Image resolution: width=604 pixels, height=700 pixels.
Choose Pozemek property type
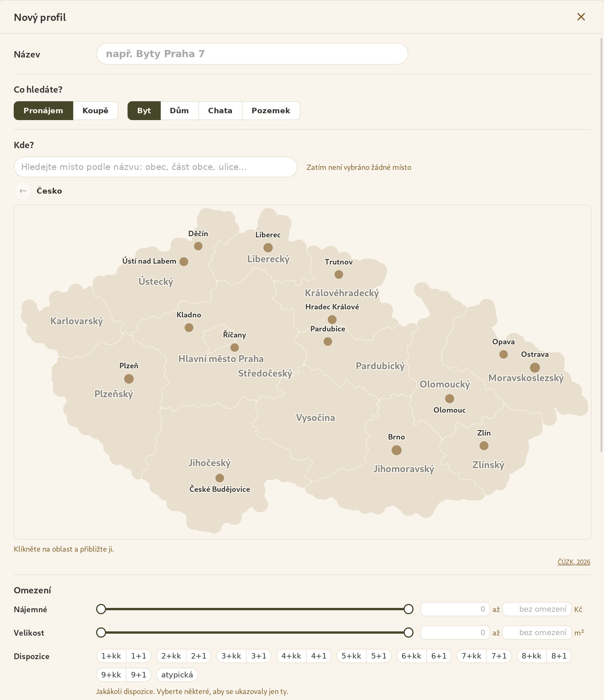click(271, 110)
